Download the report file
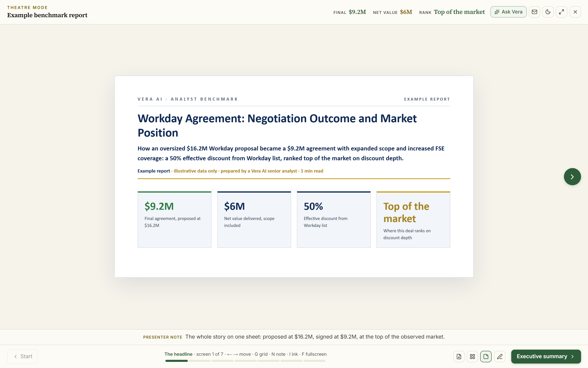The image size is (588, 368). [459, 357]
